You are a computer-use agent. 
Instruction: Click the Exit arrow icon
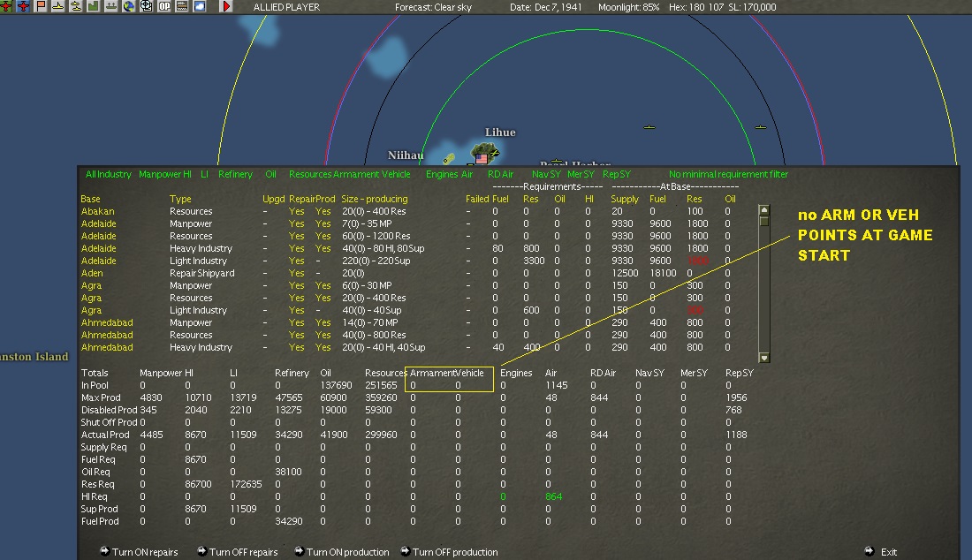869,550
